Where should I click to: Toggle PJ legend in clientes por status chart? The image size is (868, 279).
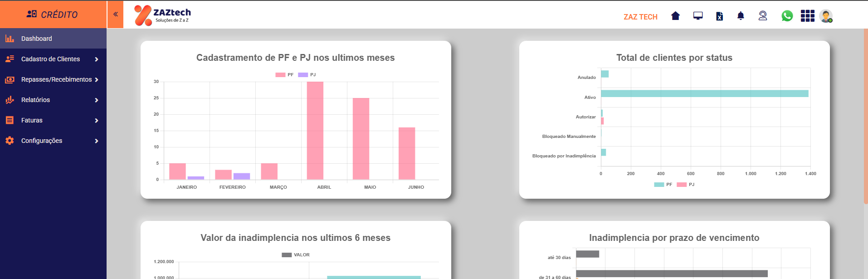click(x=686, y=185)
